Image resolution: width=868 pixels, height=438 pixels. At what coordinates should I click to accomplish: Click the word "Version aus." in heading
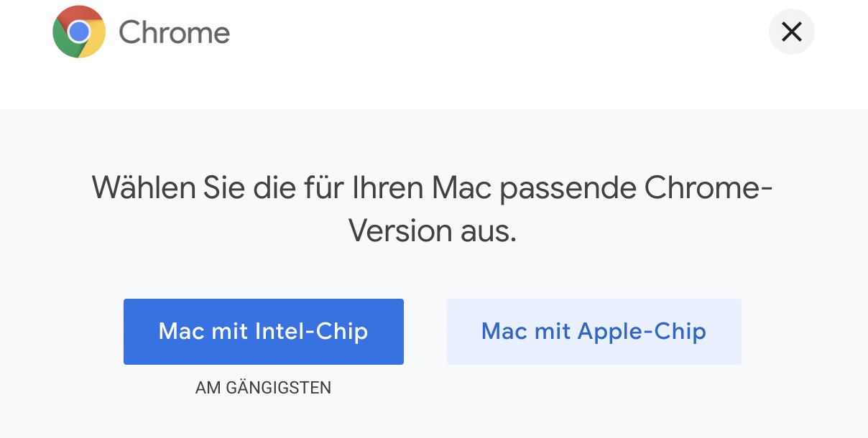tap(433, 231)
